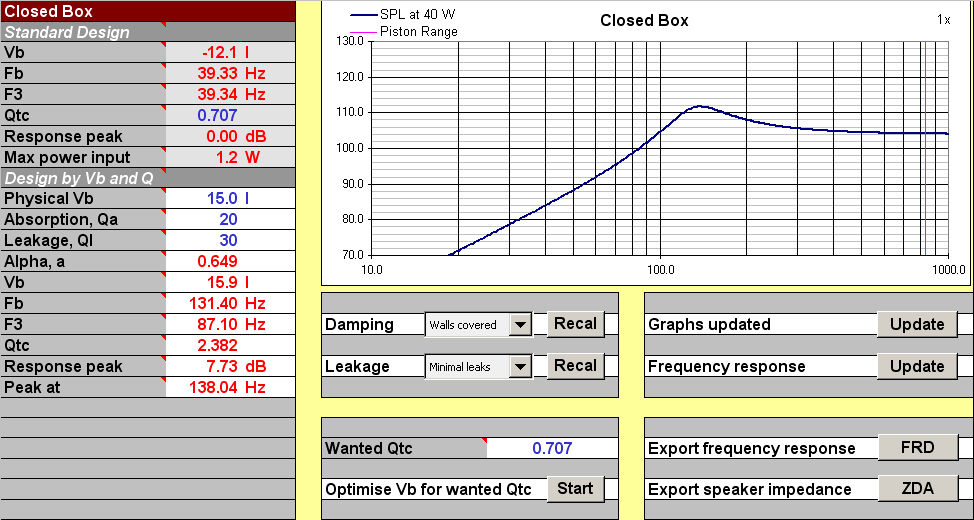
Task: Click the Graphs updated label
Action: coord(709,324)
